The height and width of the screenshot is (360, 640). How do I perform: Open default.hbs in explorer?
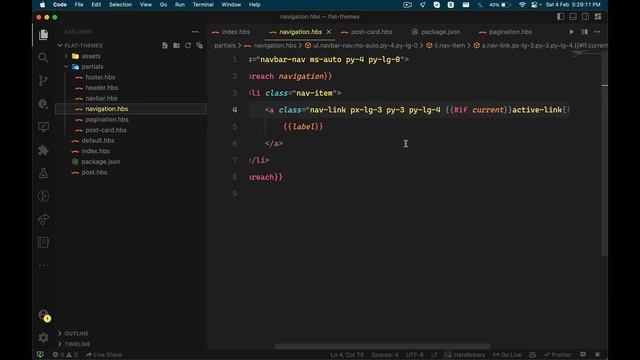(x=98, y=140)
